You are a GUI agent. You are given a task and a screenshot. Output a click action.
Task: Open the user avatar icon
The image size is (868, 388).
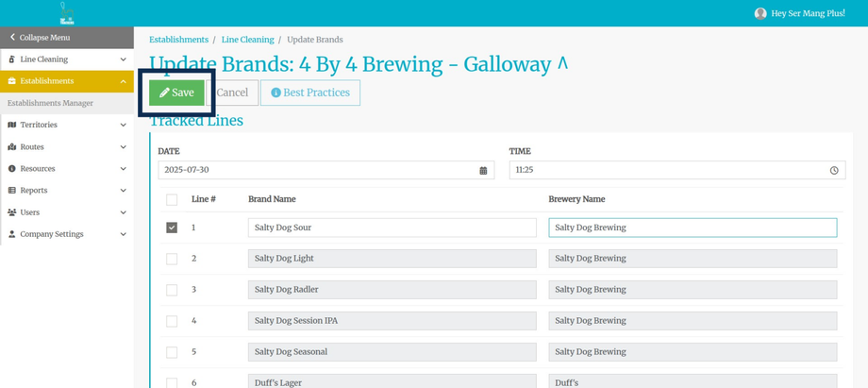pyautogui.click(x=760, y=13)
